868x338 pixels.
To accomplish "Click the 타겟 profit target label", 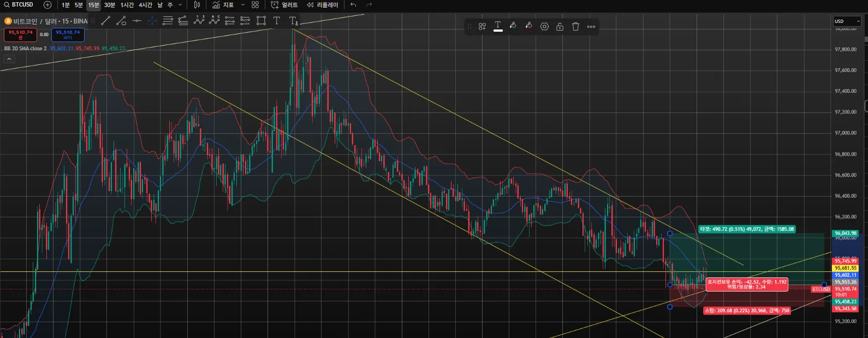I will point(747,229).
